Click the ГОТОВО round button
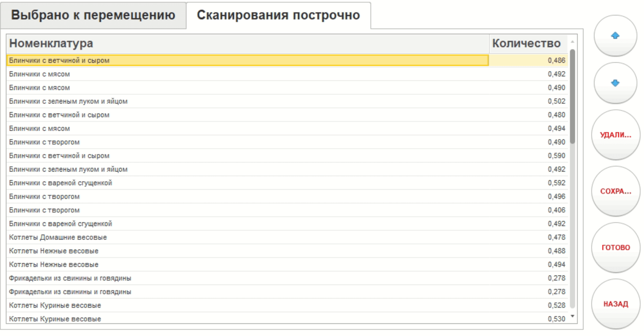Image resolution: width=644 pixels, height=336 pixels. coord(616,247)
